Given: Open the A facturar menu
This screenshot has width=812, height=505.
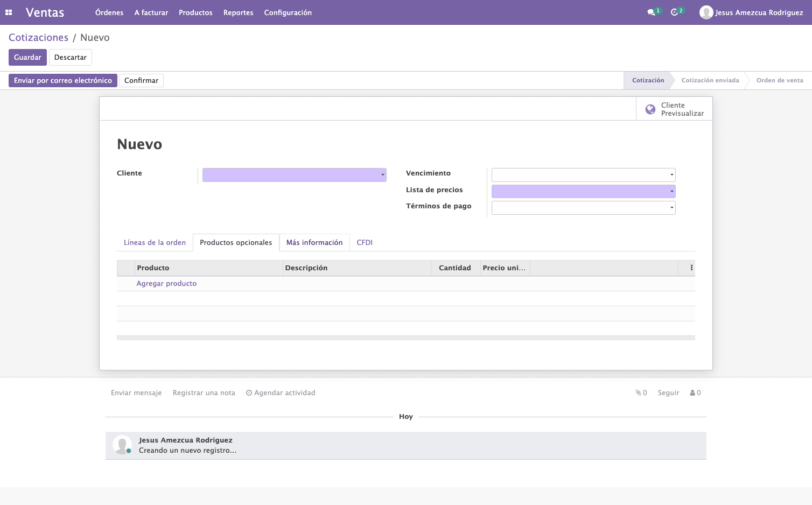Looking at the screenshot, I should [151, 12].
